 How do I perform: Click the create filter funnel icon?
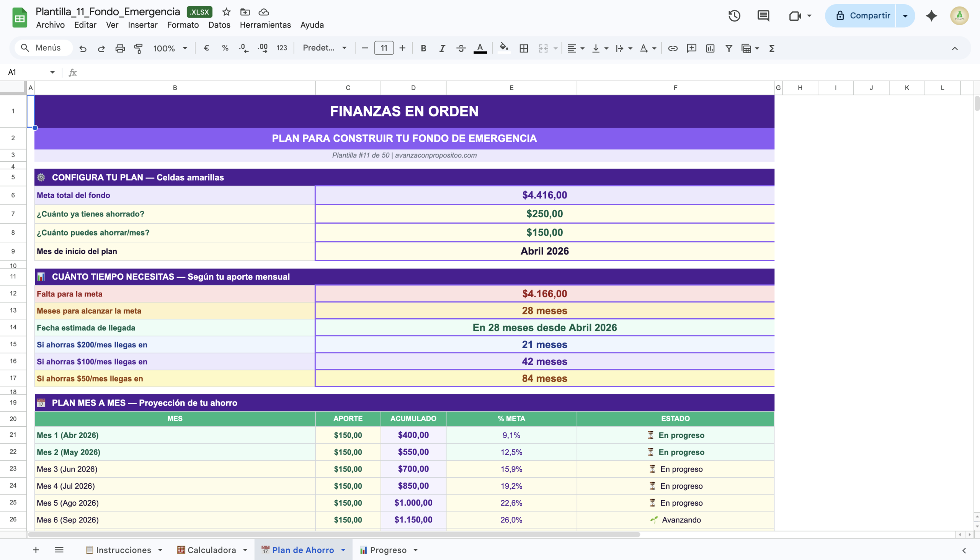(x=728, y=48)
